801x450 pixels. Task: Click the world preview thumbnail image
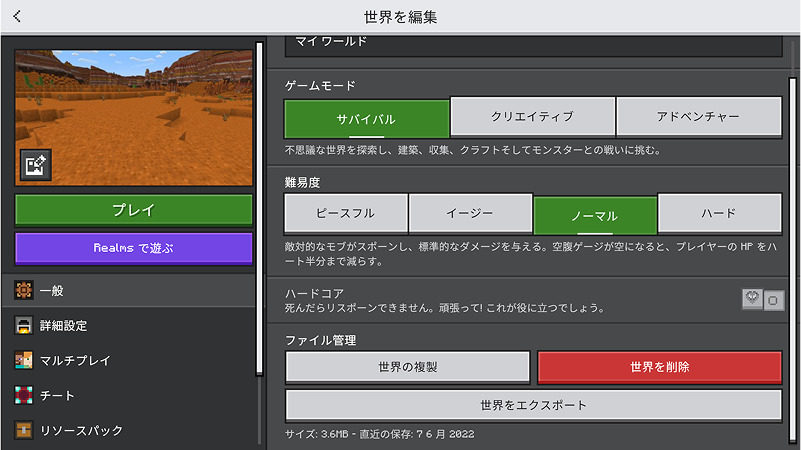[x=134, y=117]
